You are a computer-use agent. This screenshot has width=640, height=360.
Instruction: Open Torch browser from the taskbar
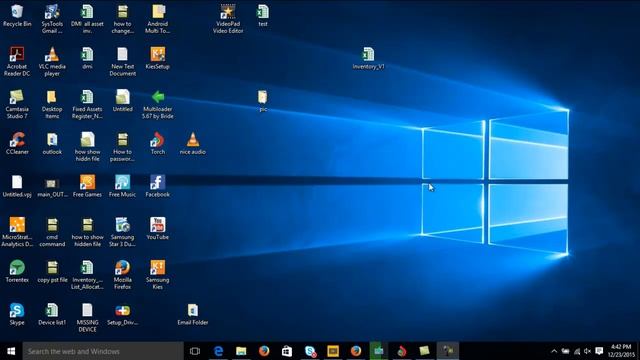coord(402,351)
